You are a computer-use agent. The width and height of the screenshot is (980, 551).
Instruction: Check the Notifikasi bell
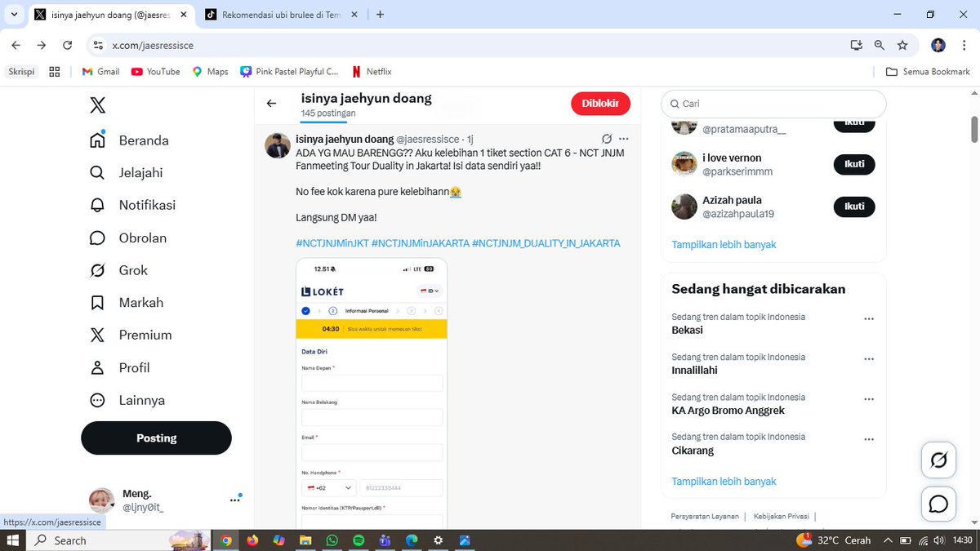pos(148,205)
